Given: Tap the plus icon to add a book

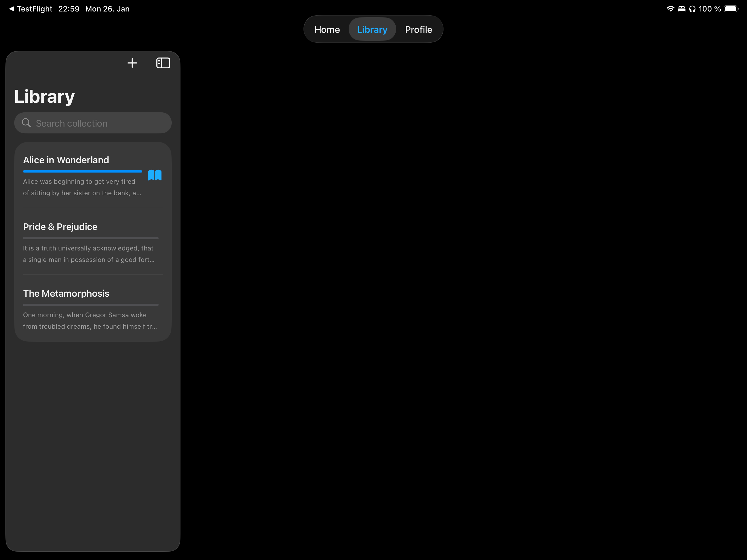Looking at the screenshot, I should 132,63.
